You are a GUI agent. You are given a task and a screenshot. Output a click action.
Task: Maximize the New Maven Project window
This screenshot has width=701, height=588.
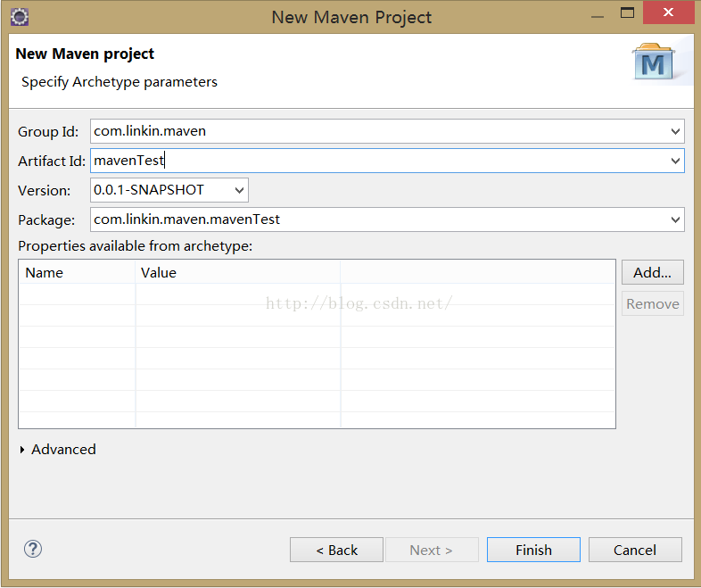(x=627, y=12)
